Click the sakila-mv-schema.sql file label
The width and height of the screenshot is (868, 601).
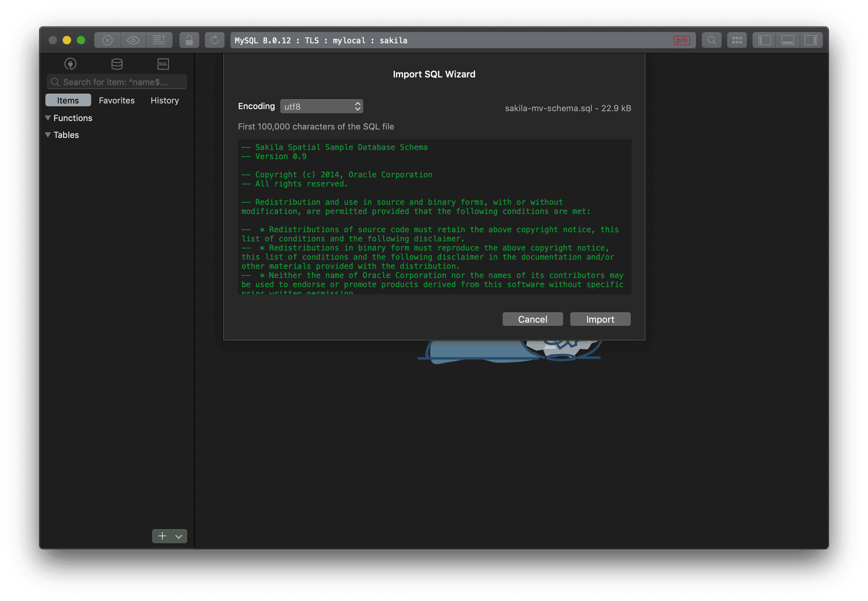[568, 108]
